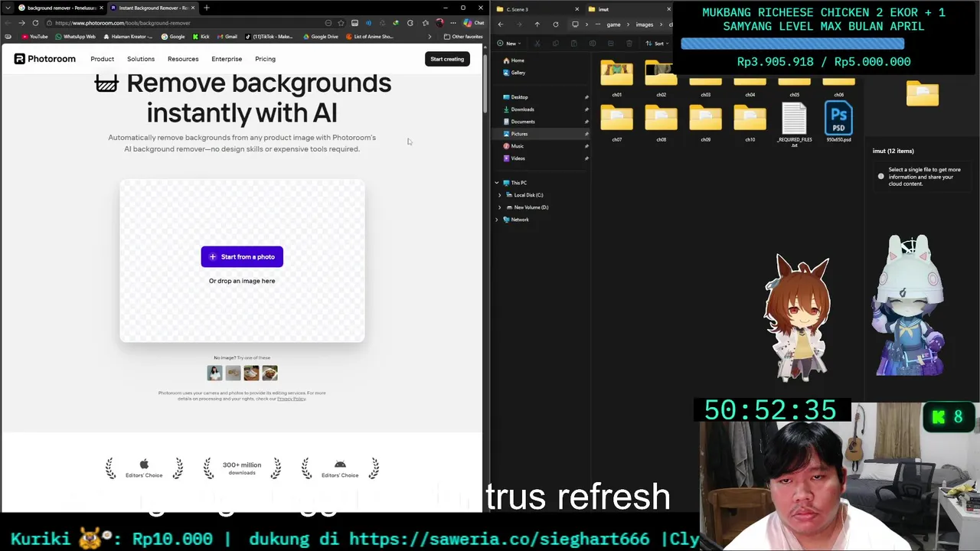
Task: Open the Solutions menu on Photoroom
Action: [141, 59]
